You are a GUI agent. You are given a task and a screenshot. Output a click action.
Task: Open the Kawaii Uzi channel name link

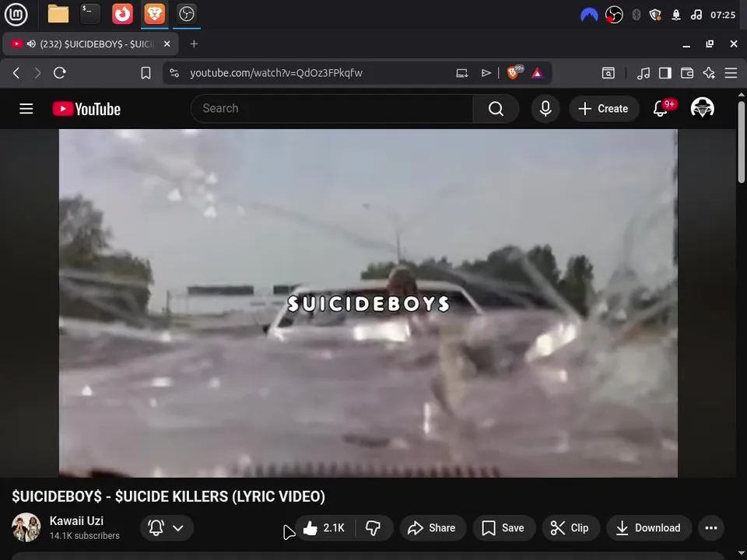(76, 520)
